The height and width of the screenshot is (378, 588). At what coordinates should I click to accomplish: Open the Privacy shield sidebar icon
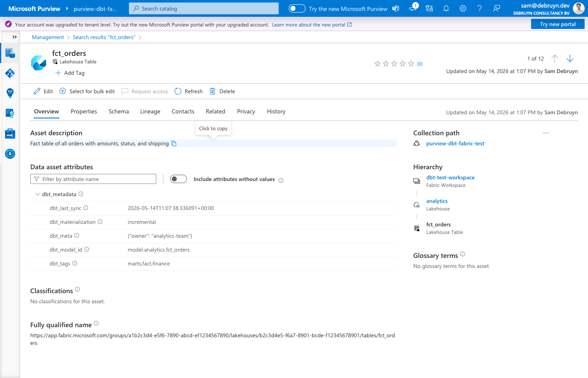click(10, 154)
